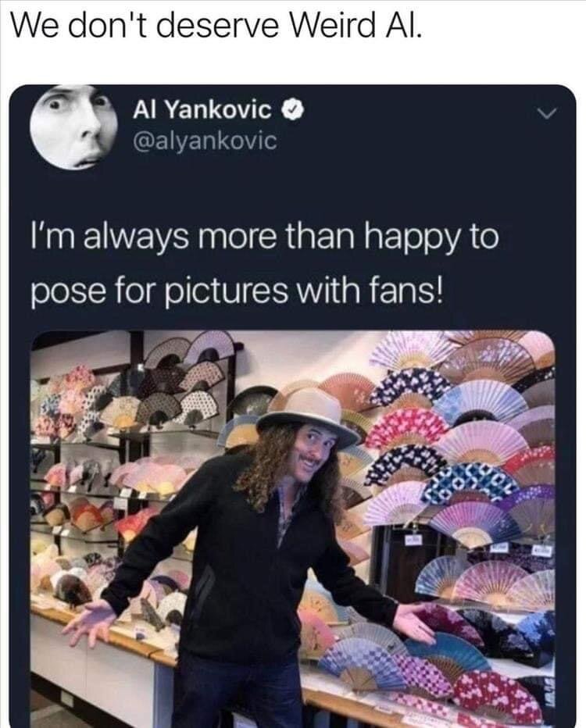Image resolution: width=586 pixels, height=728 pixels.
Task: Click the red floral fan at the photo's bottom corner
Action: click(497, 697)
